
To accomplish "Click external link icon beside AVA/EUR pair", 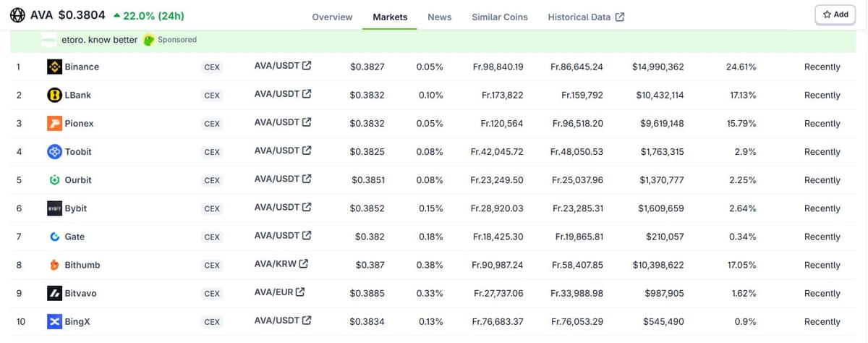I will 300,292.
